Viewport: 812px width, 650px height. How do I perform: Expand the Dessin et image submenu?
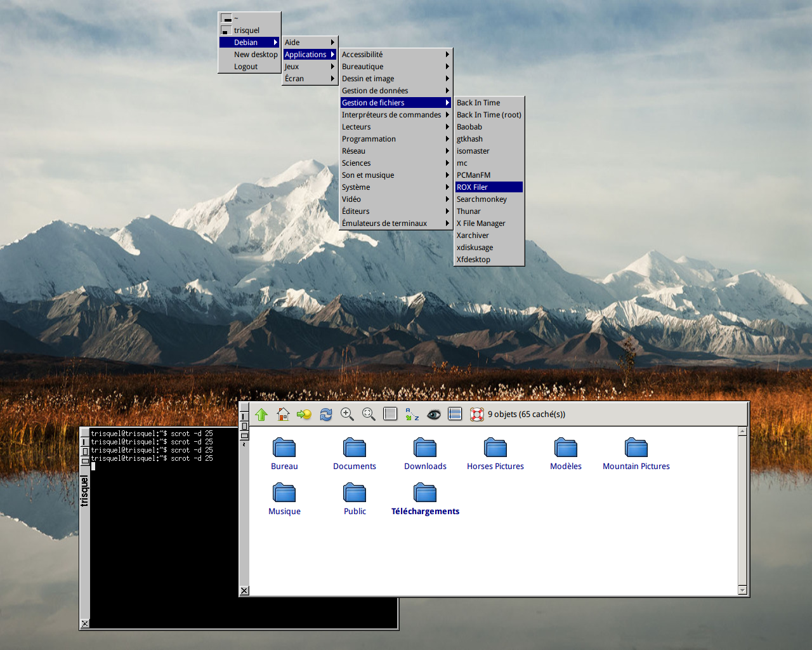[x=395, y=79]
